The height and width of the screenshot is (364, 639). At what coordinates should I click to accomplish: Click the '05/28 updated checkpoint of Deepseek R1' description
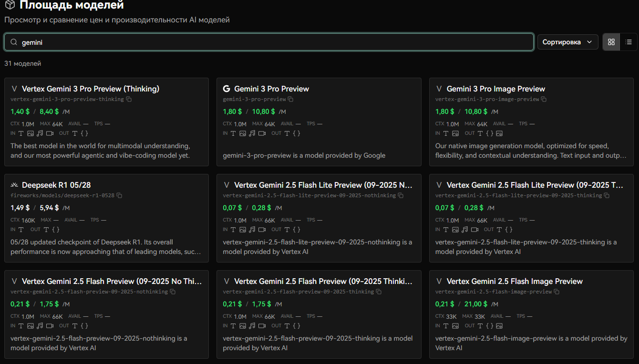coord(106,247)
